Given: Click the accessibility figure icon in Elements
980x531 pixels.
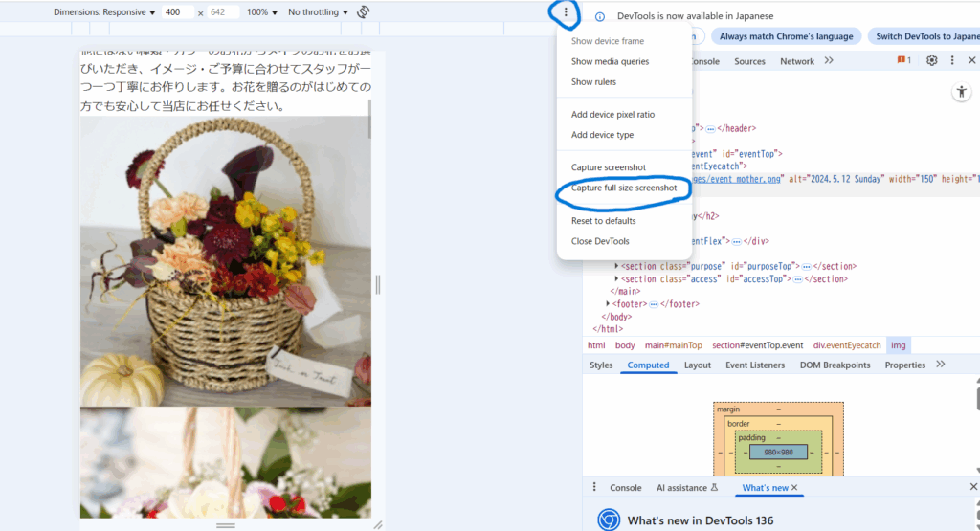Looking at the screenshot, I should click(962, 92).
